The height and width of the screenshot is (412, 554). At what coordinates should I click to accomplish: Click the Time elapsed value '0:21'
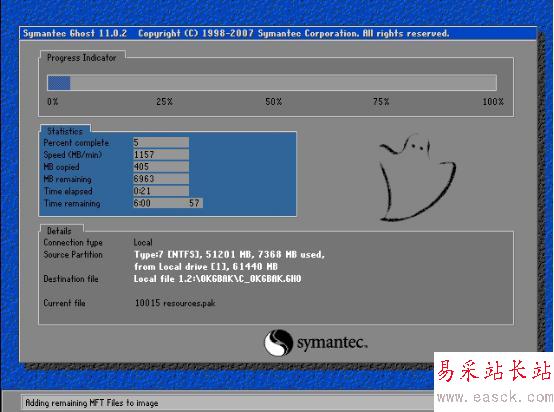[x=142, y=191]
